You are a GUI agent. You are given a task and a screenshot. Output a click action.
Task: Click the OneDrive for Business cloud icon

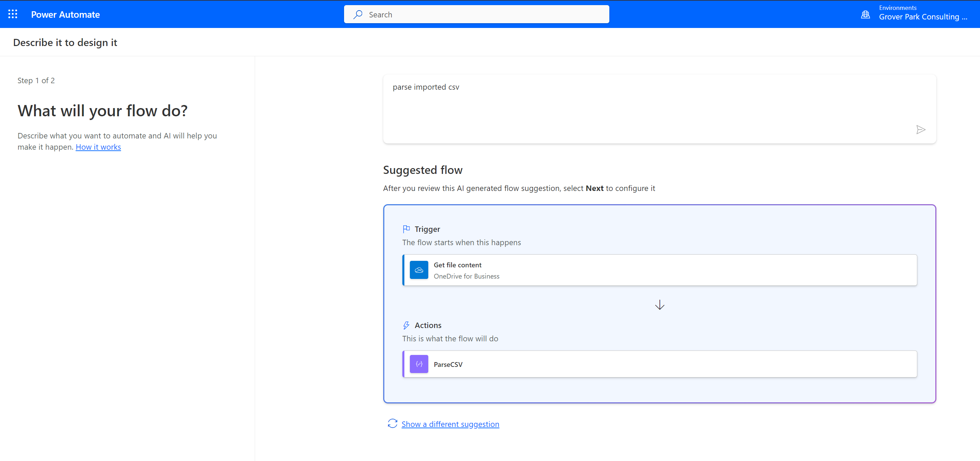(x=418, y=270)
